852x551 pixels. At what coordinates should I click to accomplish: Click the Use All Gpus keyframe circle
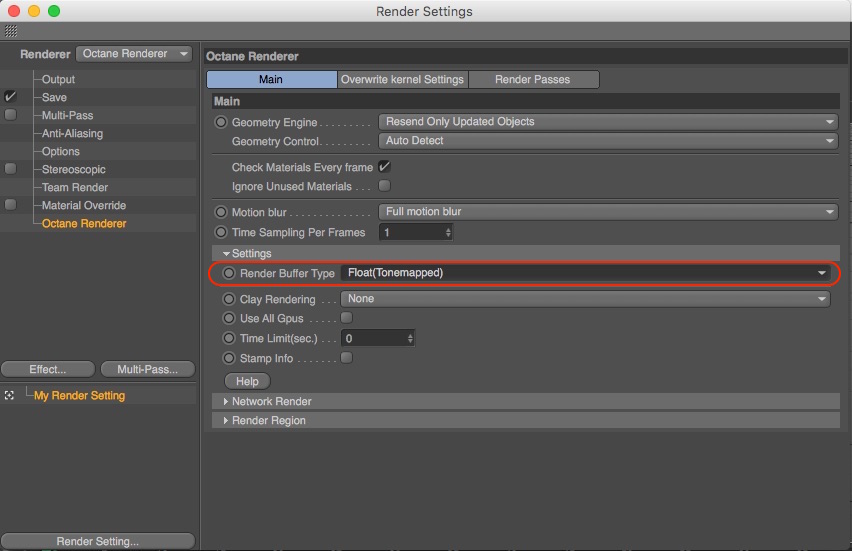[x=229, y=318]
